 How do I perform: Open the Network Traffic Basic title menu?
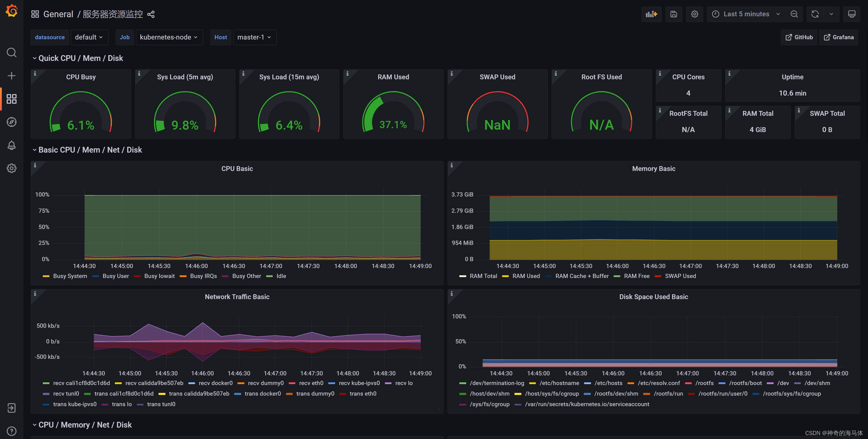coord(237,297)
